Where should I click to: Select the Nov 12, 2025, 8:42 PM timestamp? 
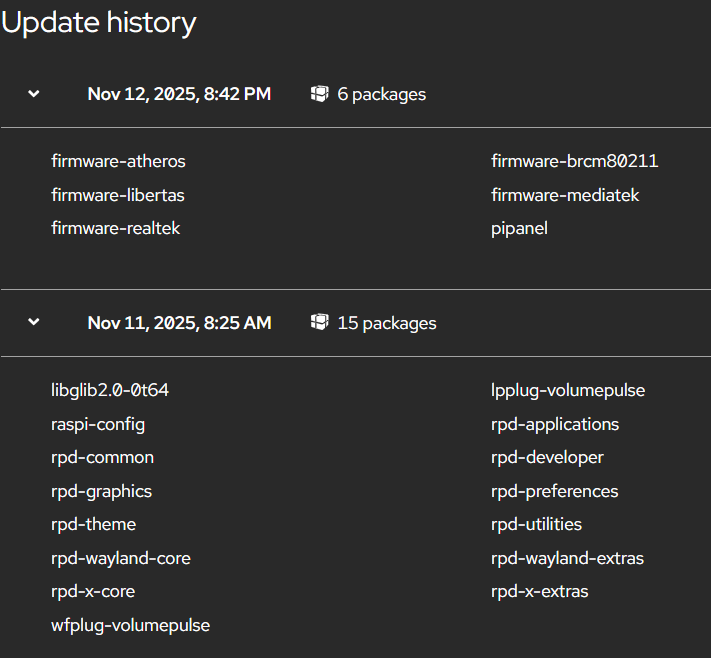point(179,94)
